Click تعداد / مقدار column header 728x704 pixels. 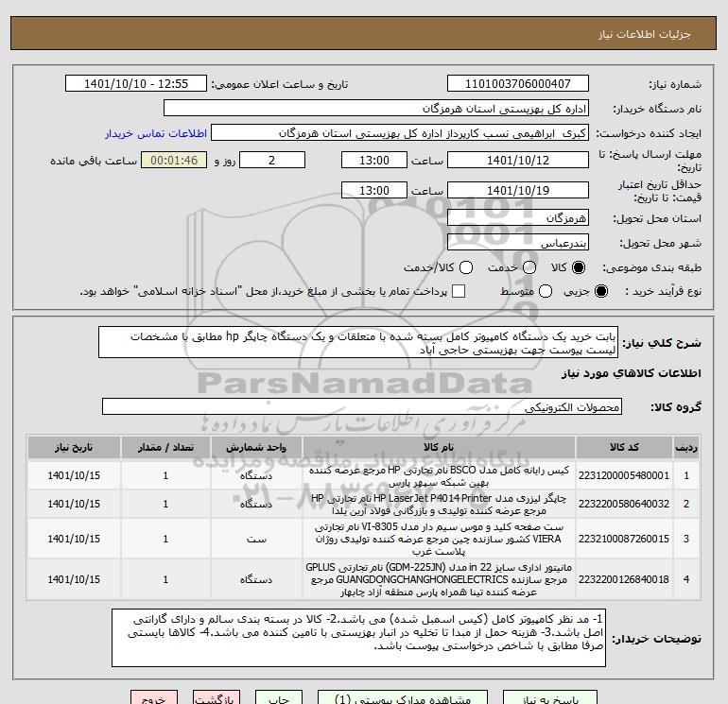point(165,447)
